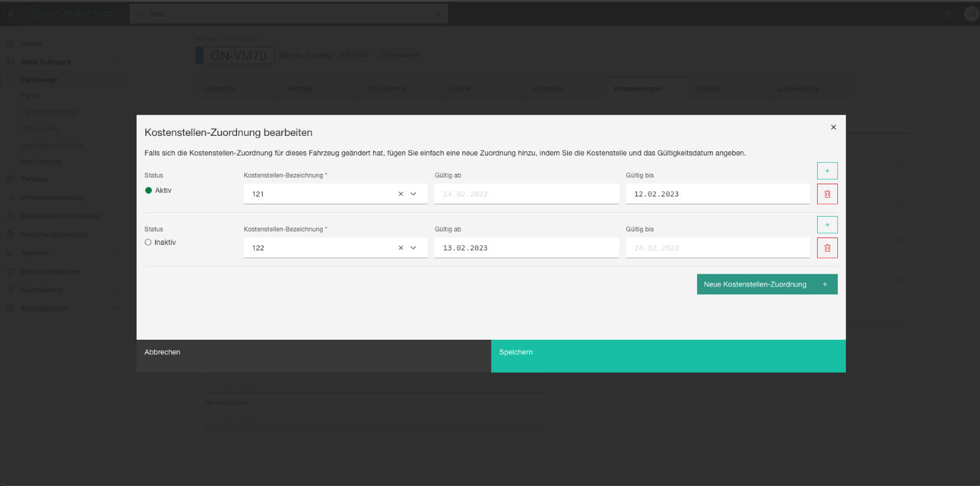Switch to the Übersicht tab

coord(236,89)
